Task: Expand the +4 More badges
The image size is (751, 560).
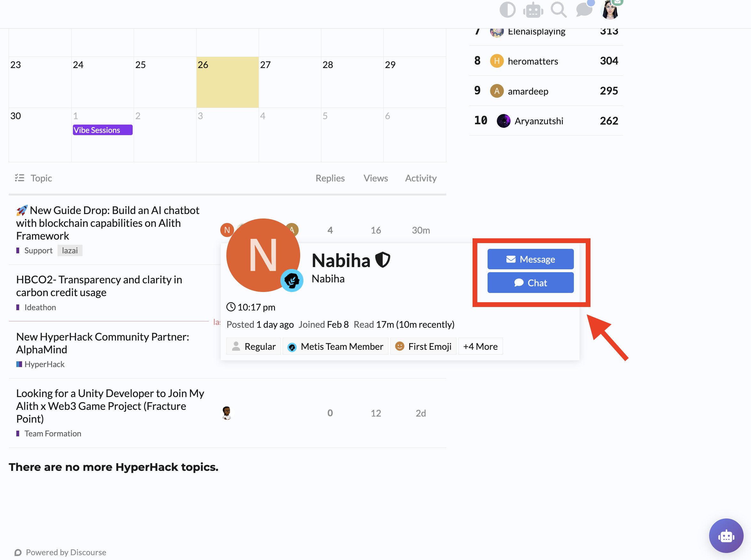Action: pos(480,346)
